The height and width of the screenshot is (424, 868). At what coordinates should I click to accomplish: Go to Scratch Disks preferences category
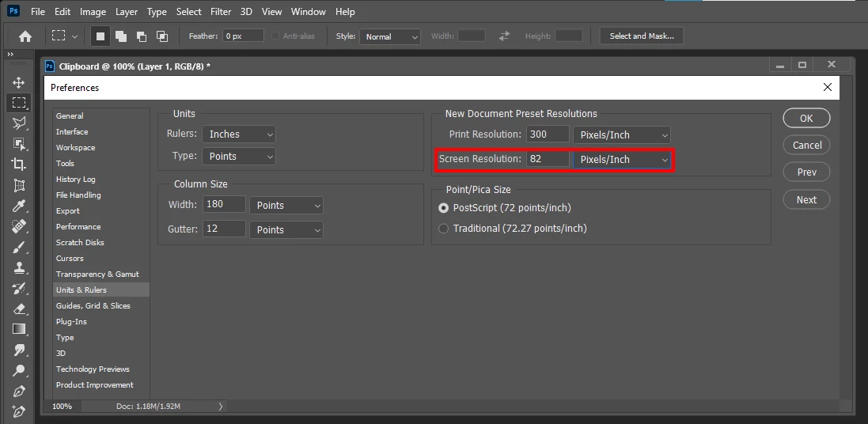click(80, 242)
